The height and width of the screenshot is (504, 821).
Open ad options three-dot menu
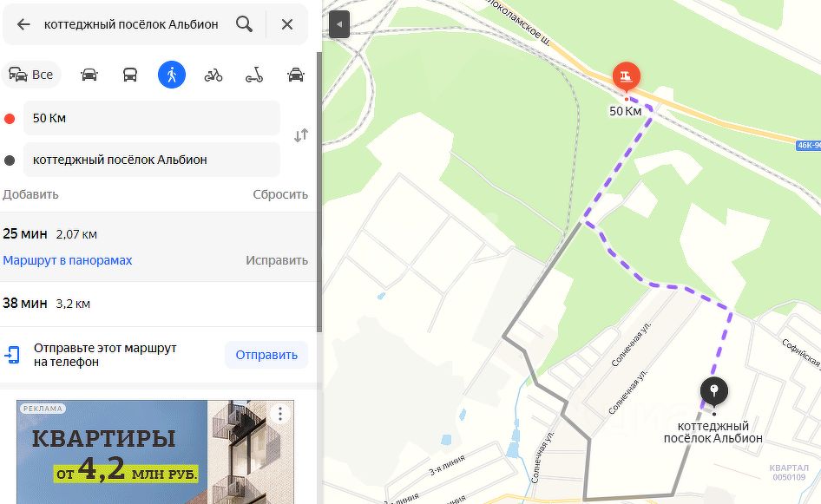280,414
